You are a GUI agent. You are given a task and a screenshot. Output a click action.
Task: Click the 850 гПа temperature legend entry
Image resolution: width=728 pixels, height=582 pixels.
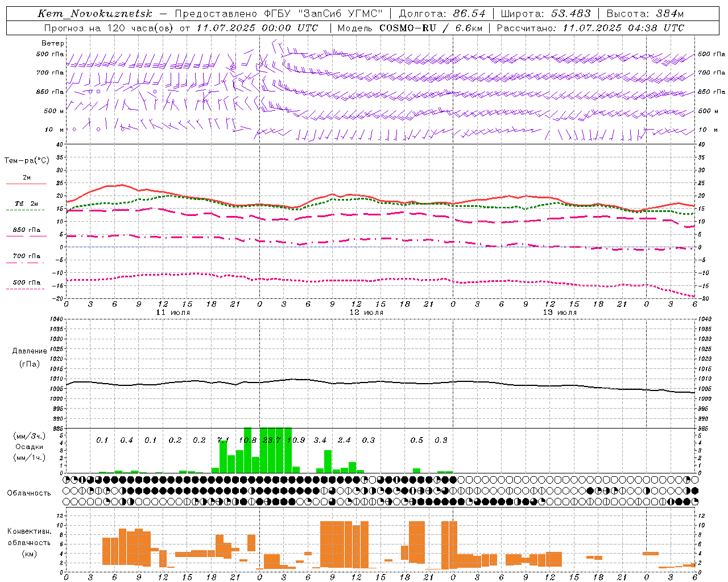[x=26, y=230]
